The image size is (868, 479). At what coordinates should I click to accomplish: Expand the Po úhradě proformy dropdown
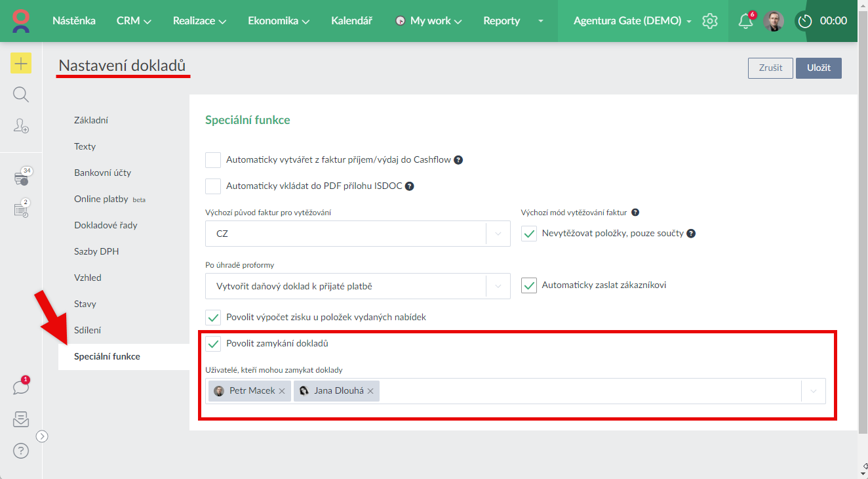point(357,286)
